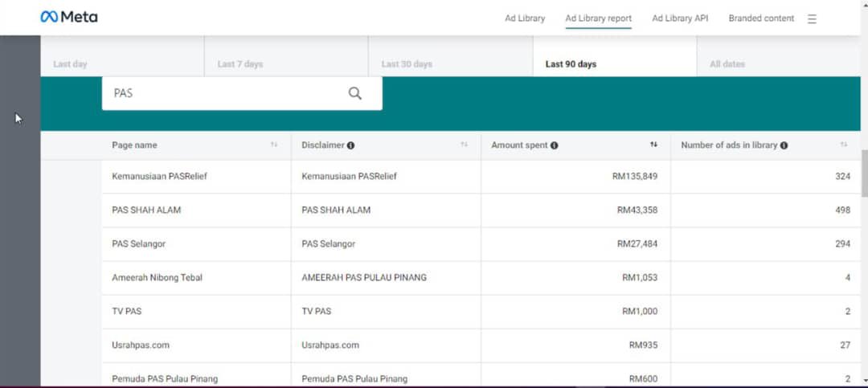
Task: Open Ad Library tab
Action: point(525,18)
